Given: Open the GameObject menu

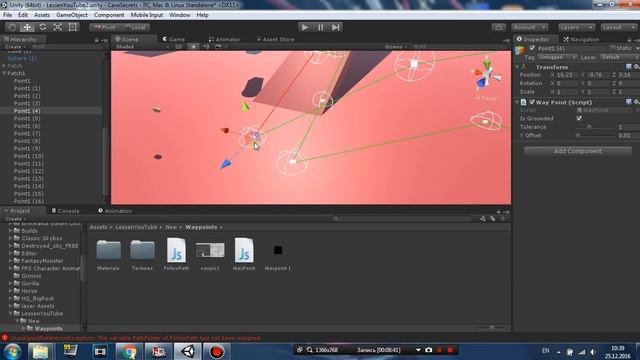Looking at the screenshot, I should tap(72, 15).
